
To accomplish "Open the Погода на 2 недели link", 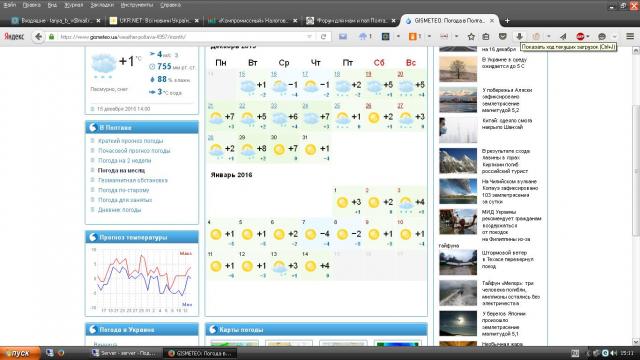I will click(x=124, y=160).
